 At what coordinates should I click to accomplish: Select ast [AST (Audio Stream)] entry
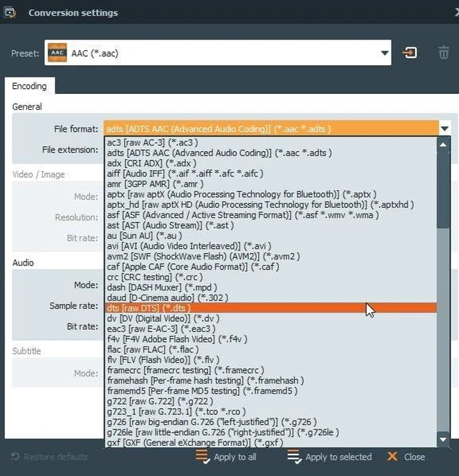tap(270, 225)
